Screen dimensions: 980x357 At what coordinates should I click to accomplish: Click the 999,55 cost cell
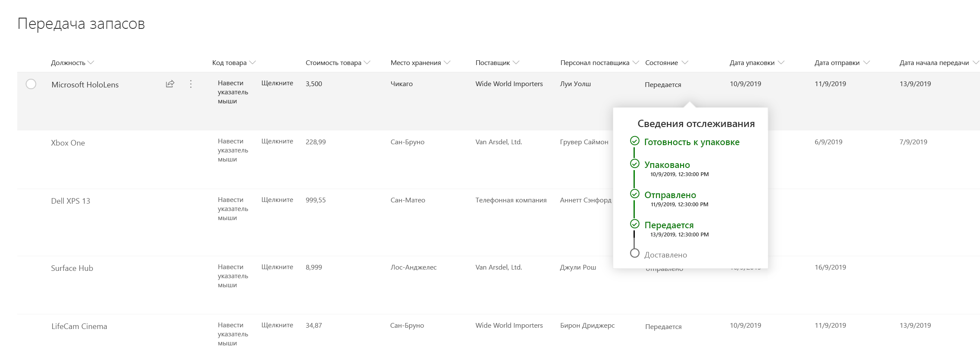[315, 200]
